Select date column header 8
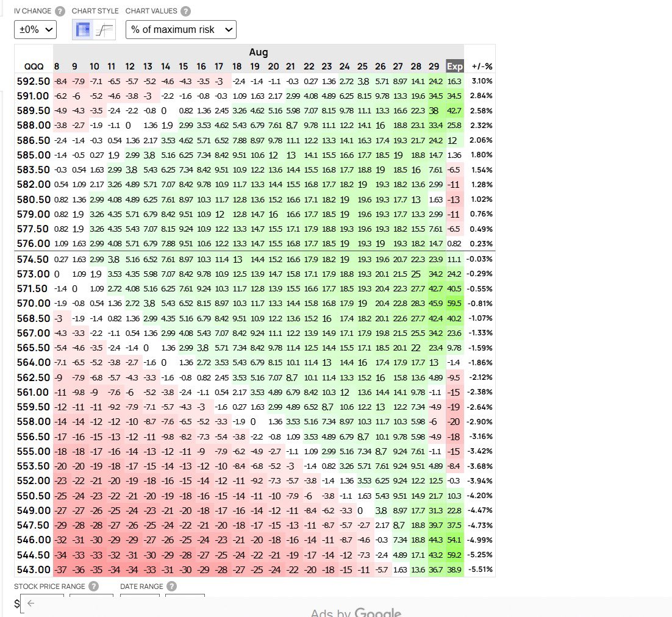672x617 pixels. click(57, 66)
